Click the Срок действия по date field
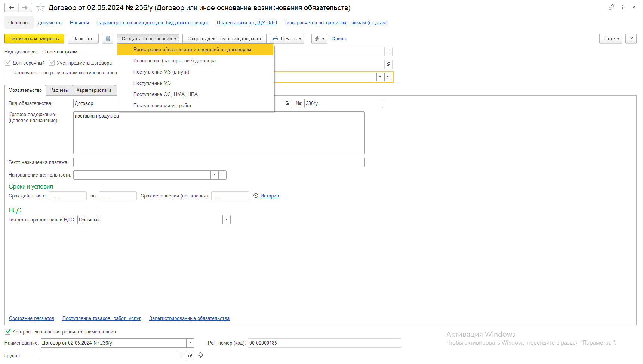643x364 pixels. tap(118, 196)
